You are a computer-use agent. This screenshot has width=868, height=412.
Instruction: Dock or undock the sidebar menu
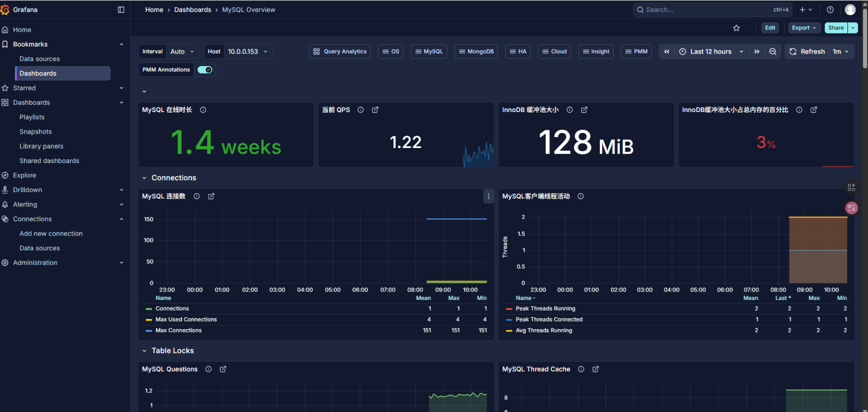tap(121, 9)
